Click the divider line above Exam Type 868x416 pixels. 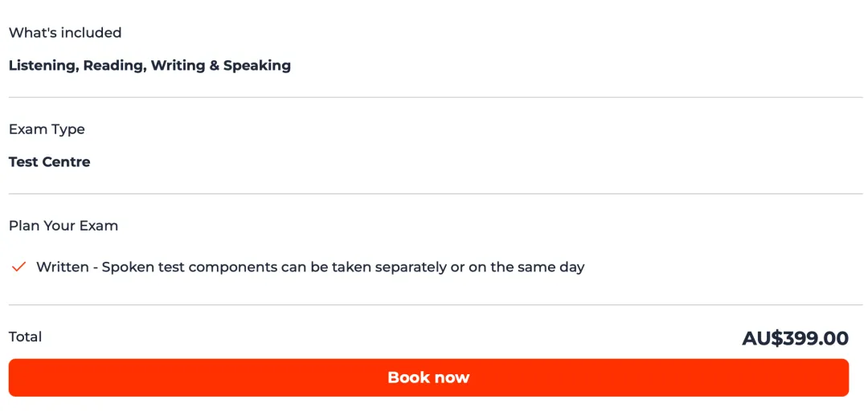[434, 98]
